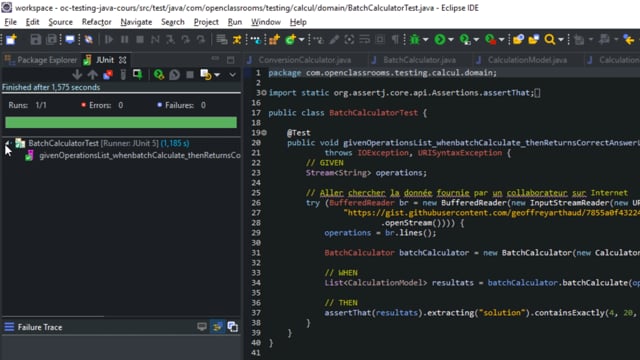Click the Open Task folder icon
This screenshot has width=640, height=360.
click(x=534, y=40)
